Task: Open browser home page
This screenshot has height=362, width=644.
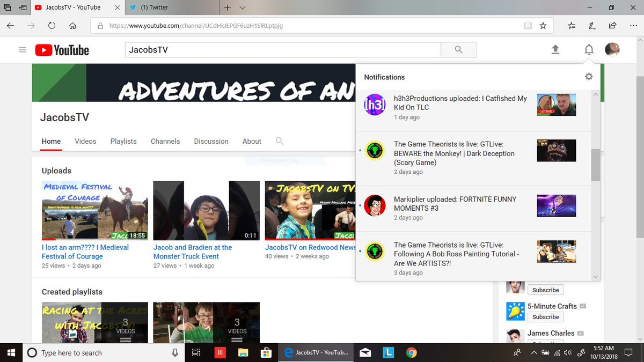Action: [x=72, y=25]
